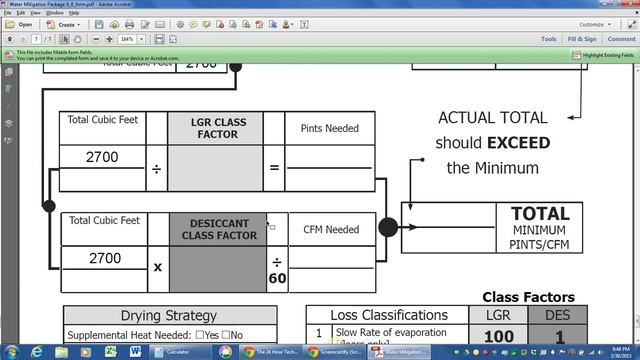640x360 pixels.
Task: Open the Fill & Sign pane
Action: pyautogui.click(x=582, y=39)
